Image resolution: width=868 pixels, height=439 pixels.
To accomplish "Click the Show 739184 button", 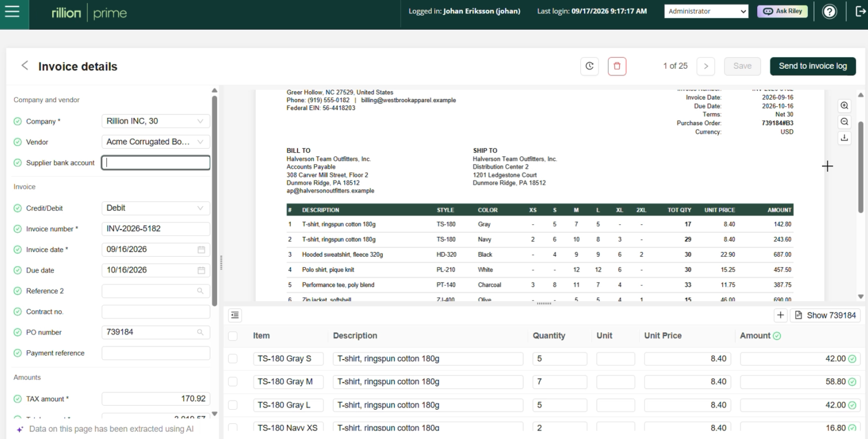I will click(825, 315).
